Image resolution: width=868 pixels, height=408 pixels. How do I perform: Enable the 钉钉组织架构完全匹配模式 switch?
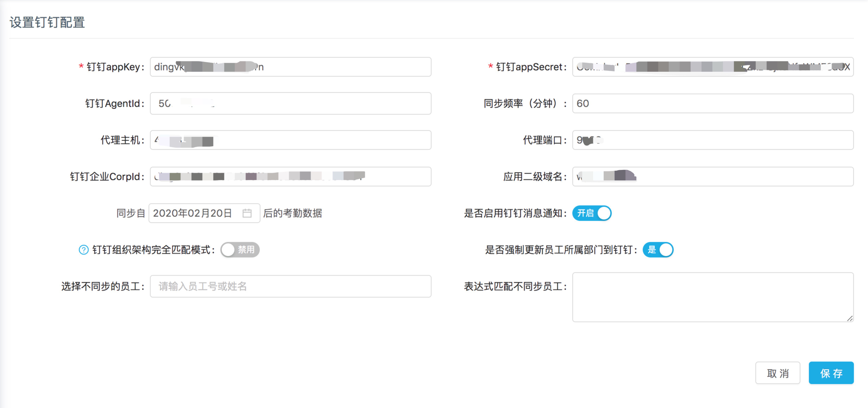(x=240, y=250)
